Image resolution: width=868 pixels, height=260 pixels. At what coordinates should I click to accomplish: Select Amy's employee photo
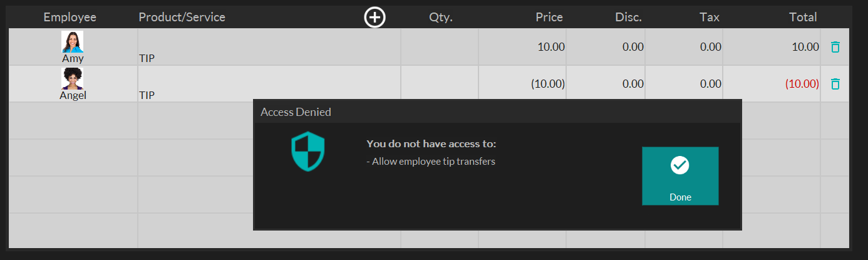(73, 41)
